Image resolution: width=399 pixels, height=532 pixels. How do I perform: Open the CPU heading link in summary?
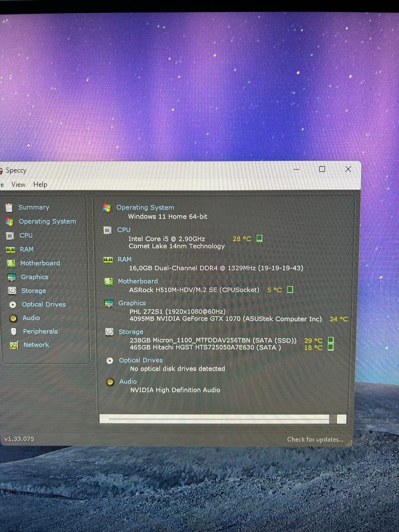[124, 230]
